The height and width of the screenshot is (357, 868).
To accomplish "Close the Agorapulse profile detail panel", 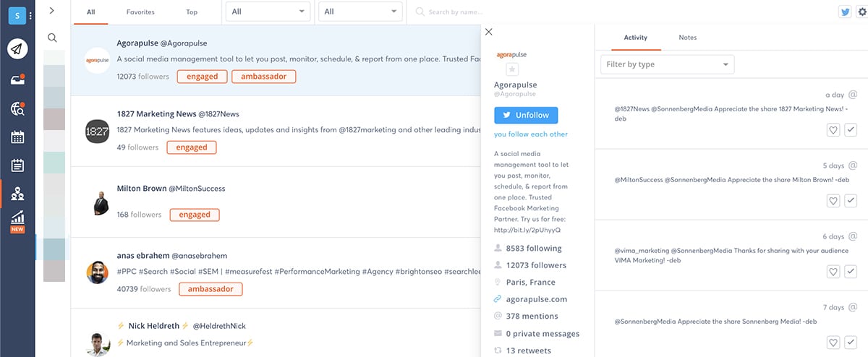I will pos(488,32).
